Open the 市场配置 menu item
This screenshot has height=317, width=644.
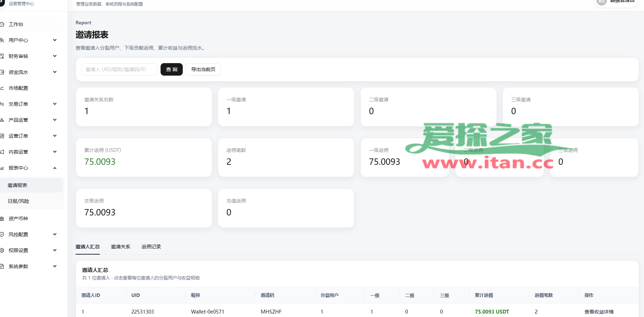pyautogui.click(x=31, y=88)
